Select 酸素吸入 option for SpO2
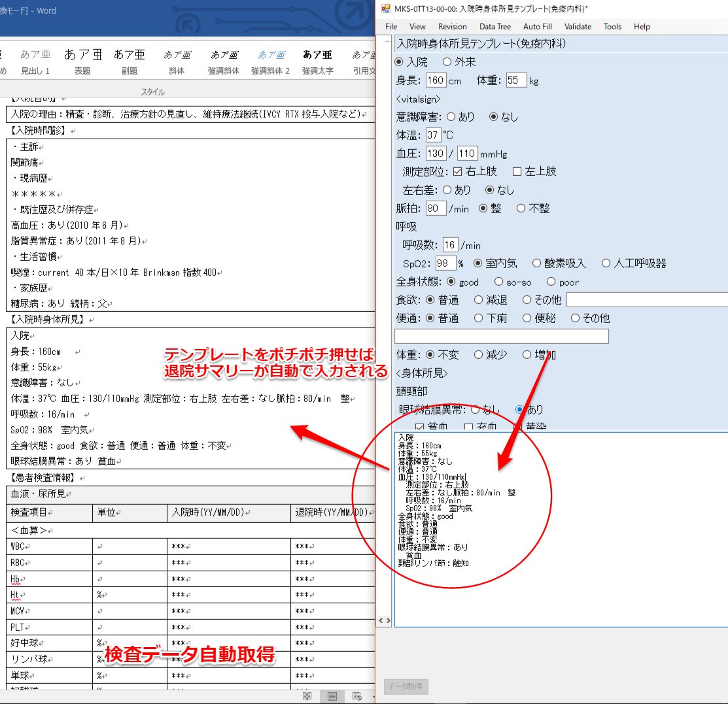The image size is (728, 704). pyautogui.click(x=538, y=264)
